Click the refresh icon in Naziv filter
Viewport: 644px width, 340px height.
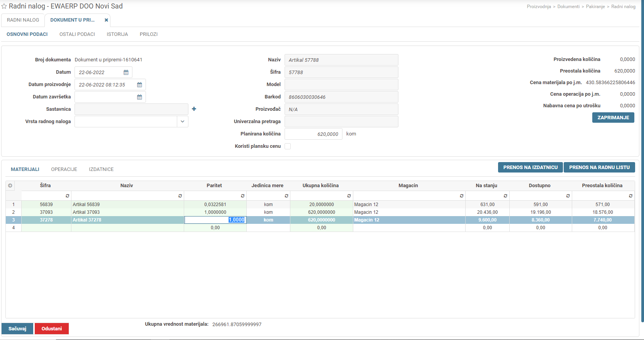(180, 196)
